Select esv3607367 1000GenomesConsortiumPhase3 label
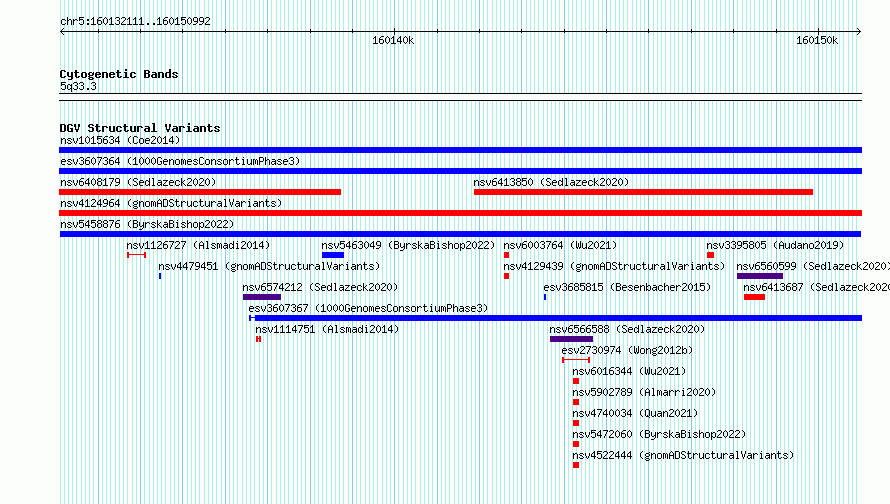Viewport: 890px width, 504px height. (x=368, y=308)
